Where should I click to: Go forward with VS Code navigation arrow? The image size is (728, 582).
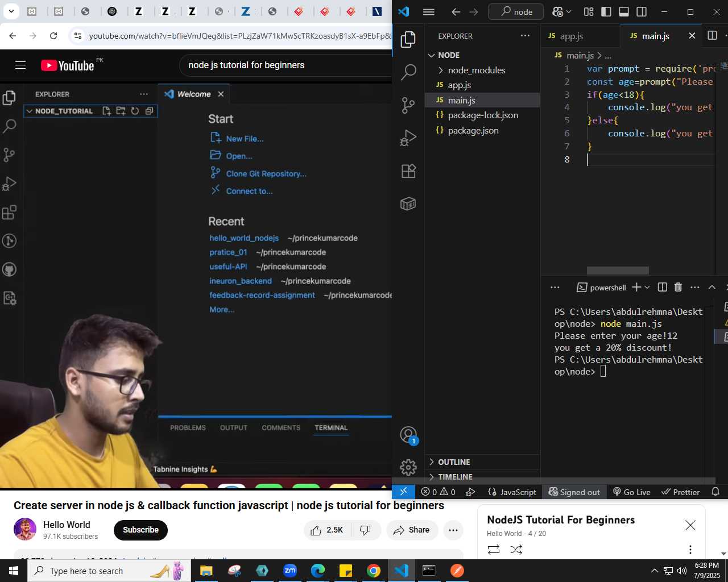pos(474,12)
